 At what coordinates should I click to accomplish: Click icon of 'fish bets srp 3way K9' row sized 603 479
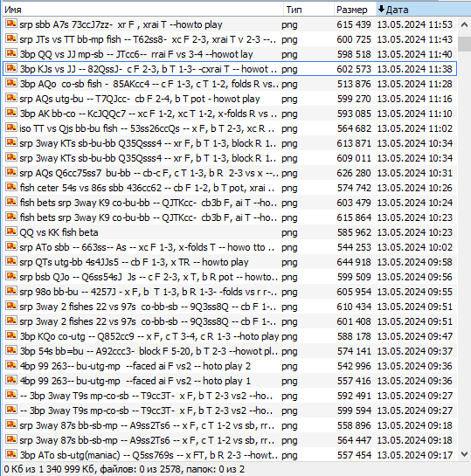[11, 202]
